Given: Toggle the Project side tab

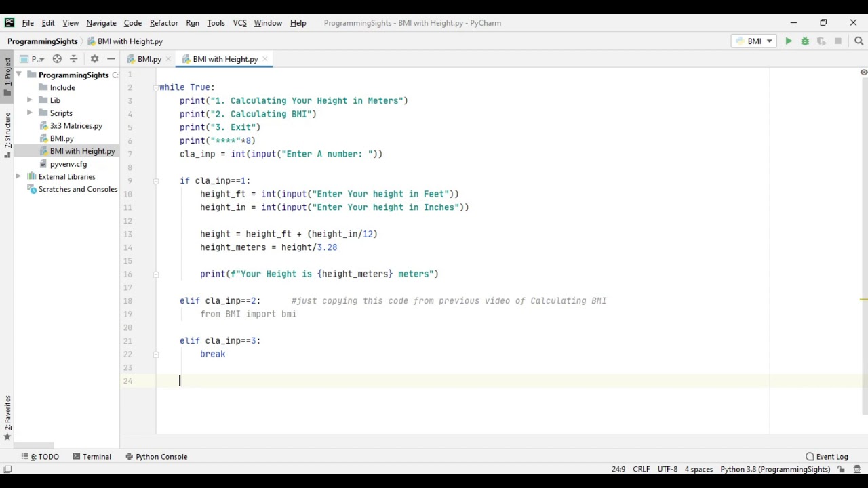Looking at the screenshot, I should (x=7, y=76).
